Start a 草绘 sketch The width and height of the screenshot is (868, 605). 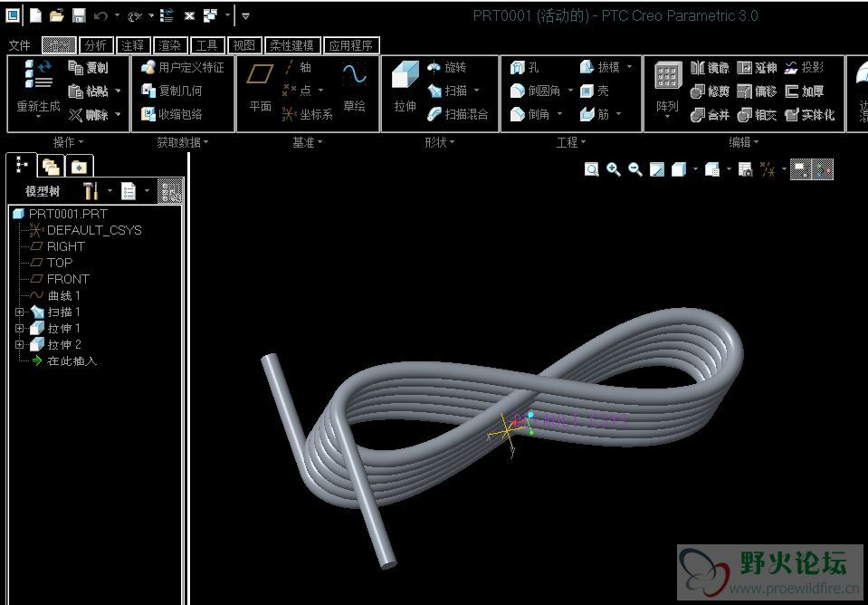(354, 86)
